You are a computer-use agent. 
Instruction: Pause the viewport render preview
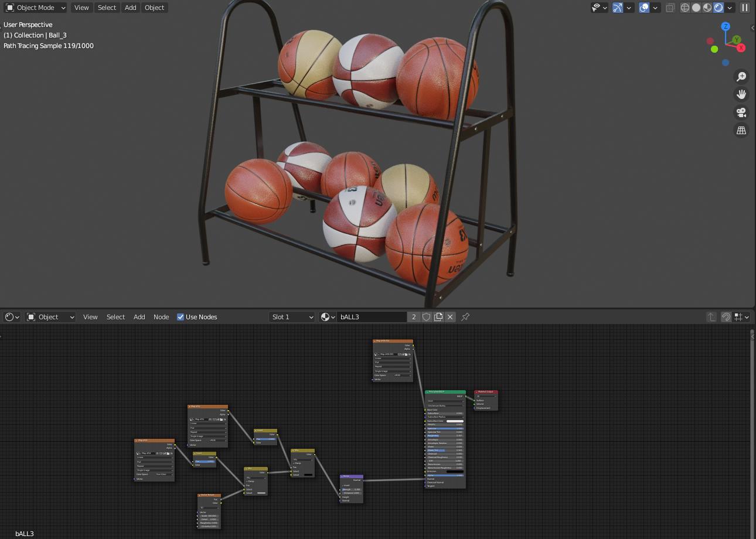pos(745,8)
